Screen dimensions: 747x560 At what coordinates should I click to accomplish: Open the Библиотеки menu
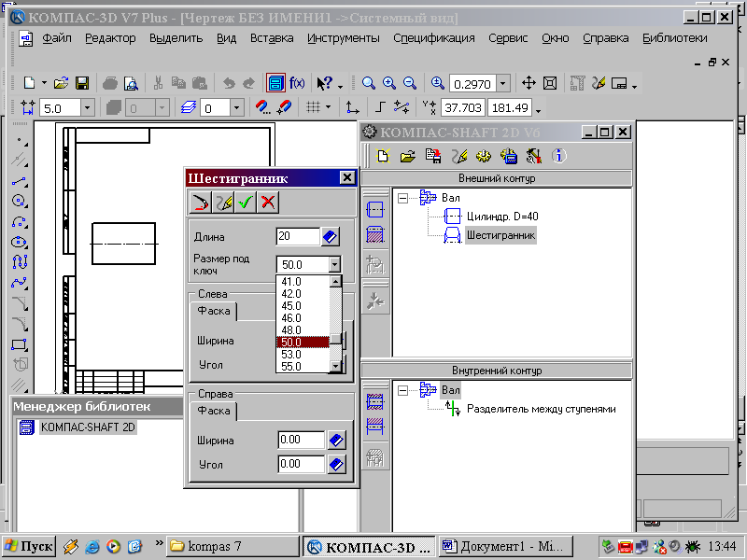(x=674, y=38)
